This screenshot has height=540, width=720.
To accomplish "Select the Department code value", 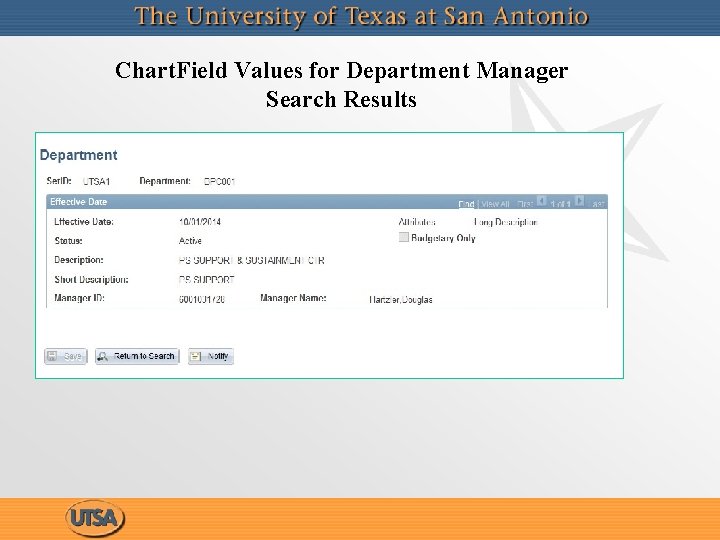I will click(219, 181).
